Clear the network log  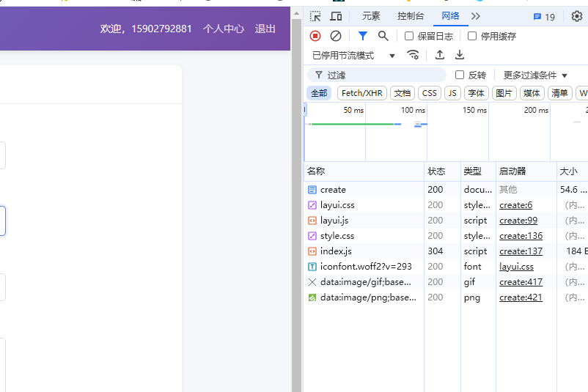click(x=336, y=36)
